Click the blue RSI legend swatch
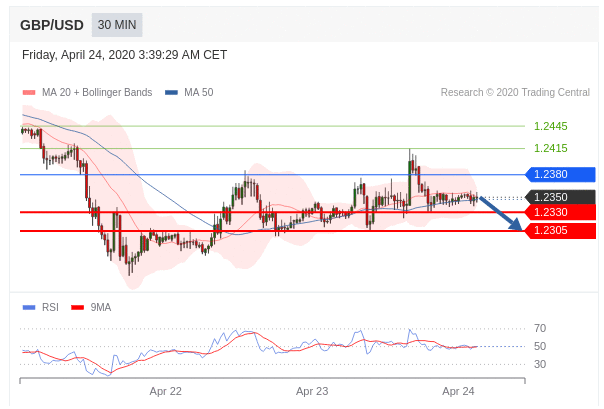The width and height of the screenshot is (604, 409). click(x=29, y=307)
